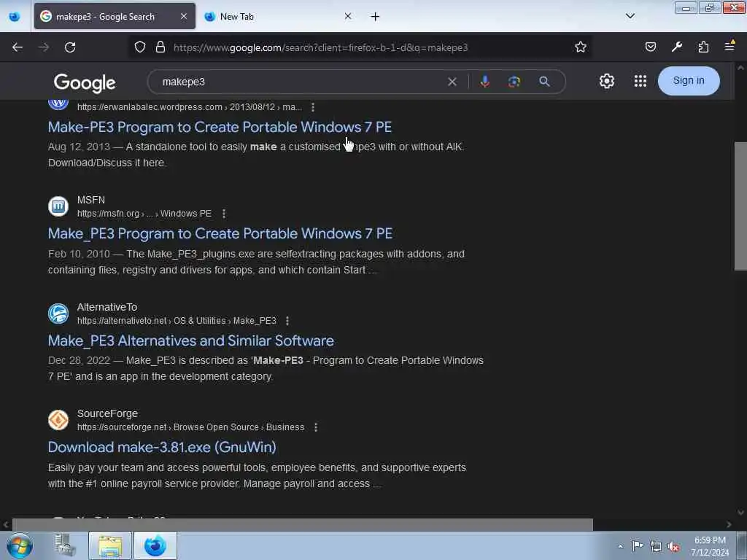Open Make_PE3 Alternatives and Similar Software link
Image resolution: width=747 pixels, height=560 pixels.
click(191, 341)
